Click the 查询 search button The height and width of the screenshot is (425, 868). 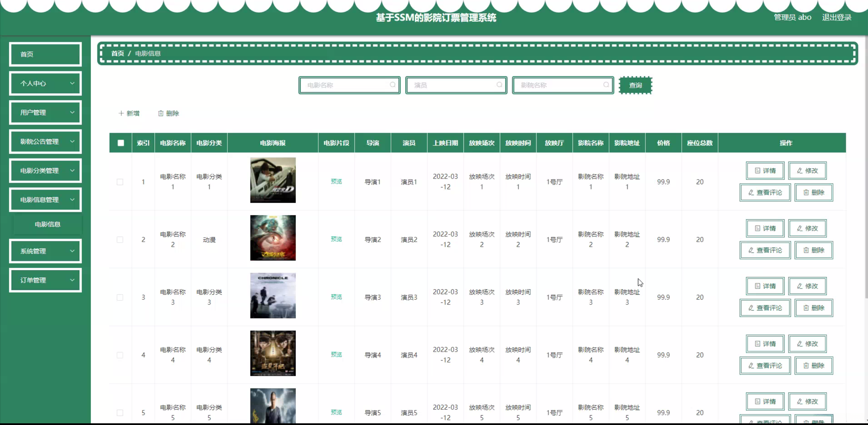[x=635, y=85]
